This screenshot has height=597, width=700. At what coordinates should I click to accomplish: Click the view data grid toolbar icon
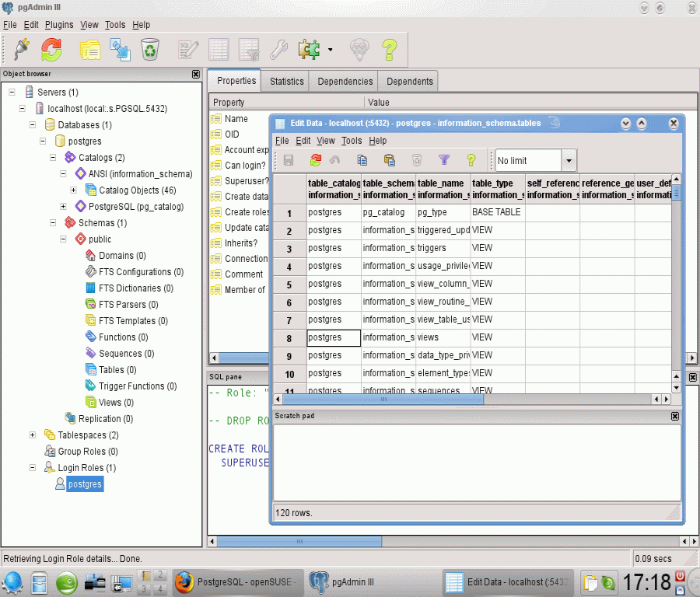(x=219, y=49)
